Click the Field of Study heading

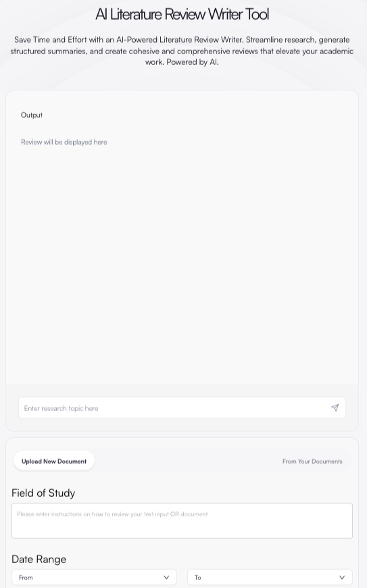tap(43, 493)
